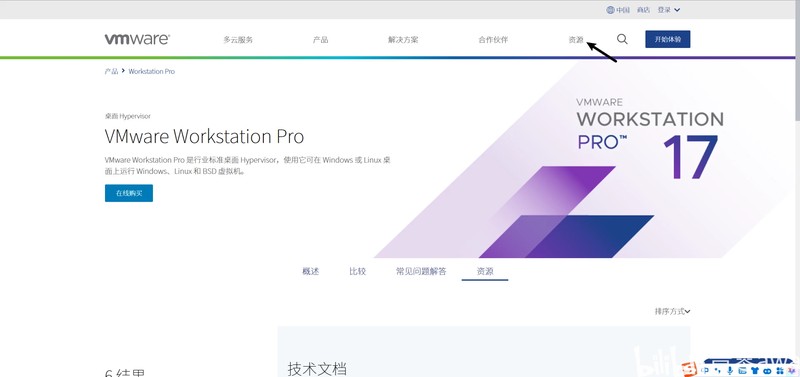Click the 在线购买 button
This screenshot has height=377, width=800.
click(x=129, y=193)
